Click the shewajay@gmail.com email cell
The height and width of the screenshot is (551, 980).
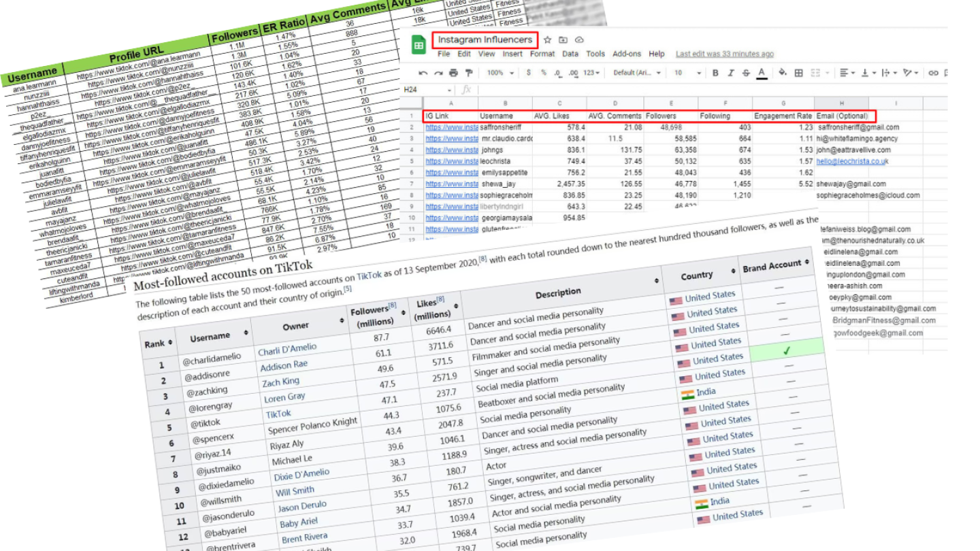[x=851, y=184]
